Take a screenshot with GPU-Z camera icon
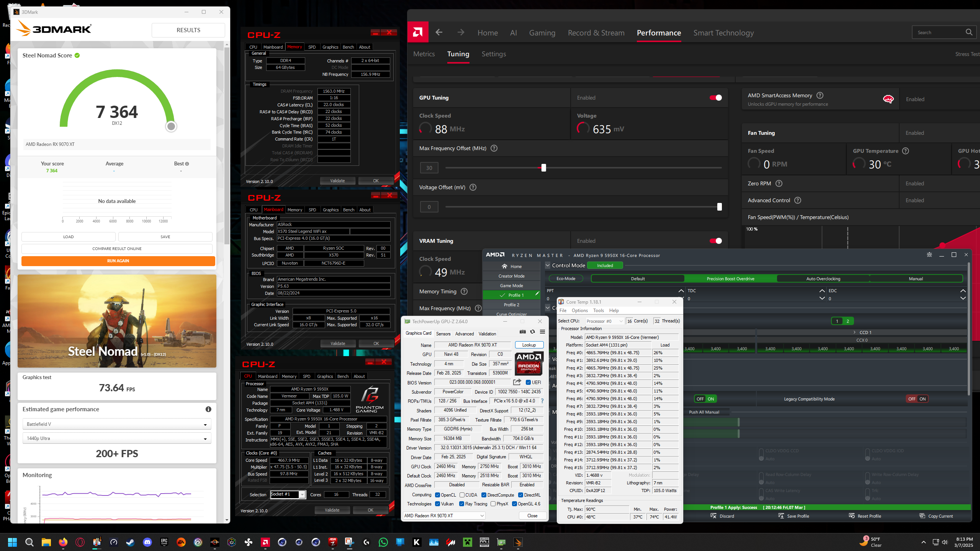Screen dimensions: 980x551 pyautogui.click(x=522, y=332)
